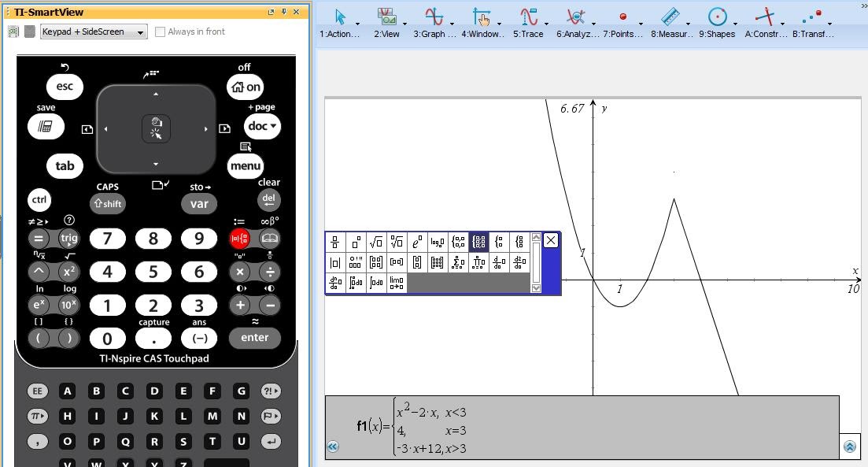Insert the e exponent template
868x467 pixels.
point(417,242)
